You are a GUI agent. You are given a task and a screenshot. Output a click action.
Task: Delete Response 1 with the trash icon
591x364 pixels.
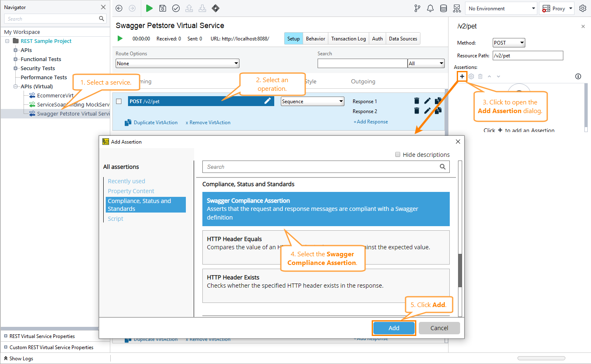tap(417, 101)
